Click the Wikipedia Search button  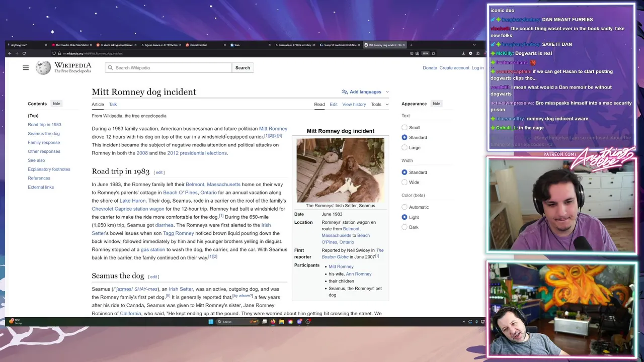(x=243, y=68)
